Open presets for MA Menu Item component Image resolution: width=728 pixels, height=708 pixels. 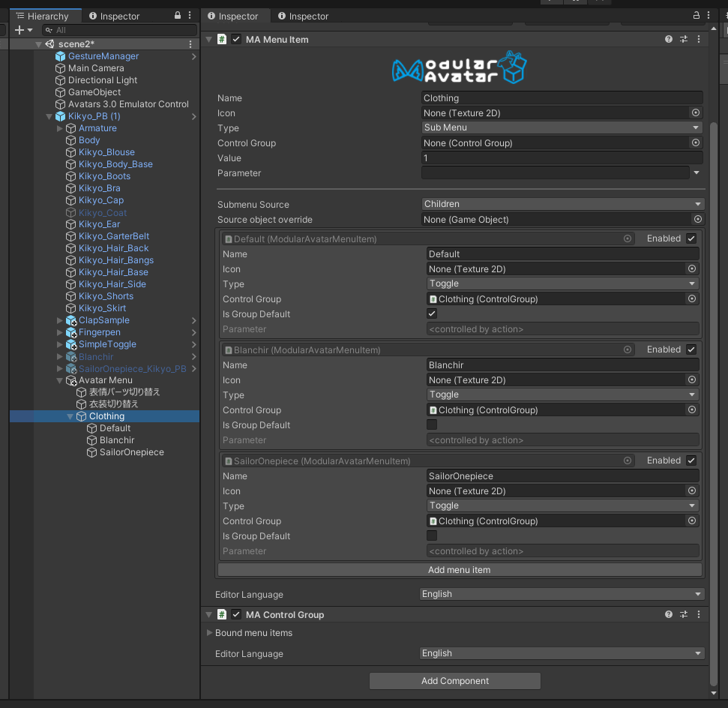click(x=684, y=40)
